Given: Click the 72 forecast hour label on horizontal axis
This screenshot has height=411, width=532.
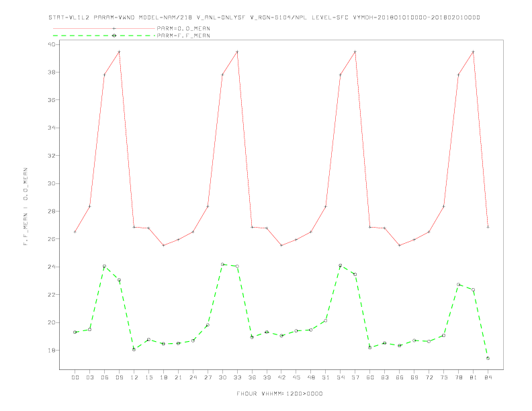Looking at the screenshot, I should point(429,377).
